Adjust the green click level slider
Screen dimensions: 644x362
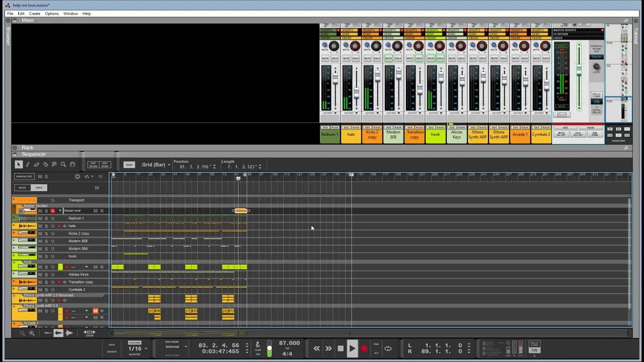tap(269, 347)
